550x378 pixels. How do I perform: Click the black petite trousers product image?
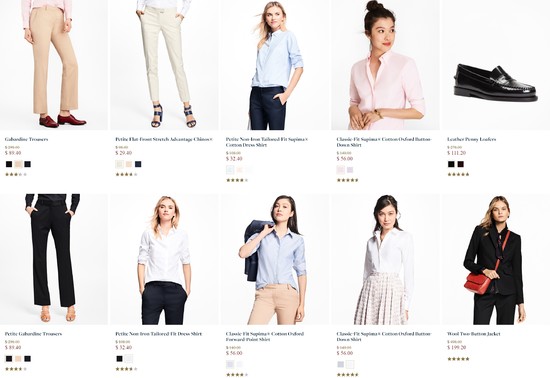54,259
